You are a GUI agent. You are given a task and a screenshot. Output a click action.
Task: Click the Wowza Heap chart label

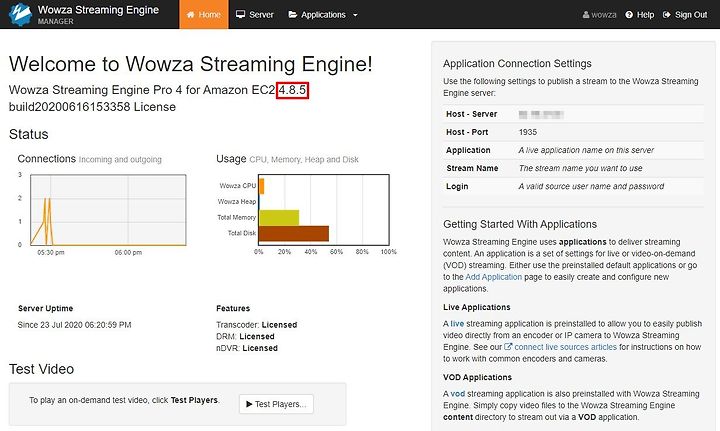237,202
